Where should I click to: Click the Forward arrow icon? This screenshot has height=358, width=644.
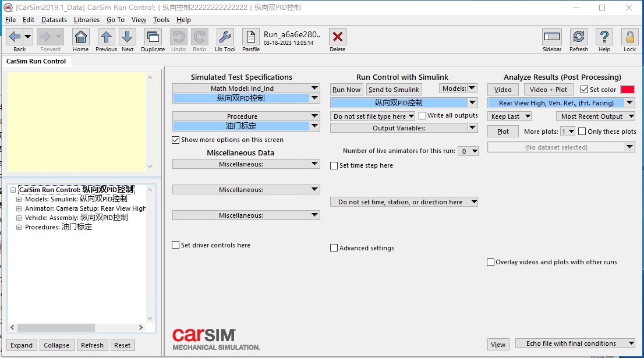(45, 37)
